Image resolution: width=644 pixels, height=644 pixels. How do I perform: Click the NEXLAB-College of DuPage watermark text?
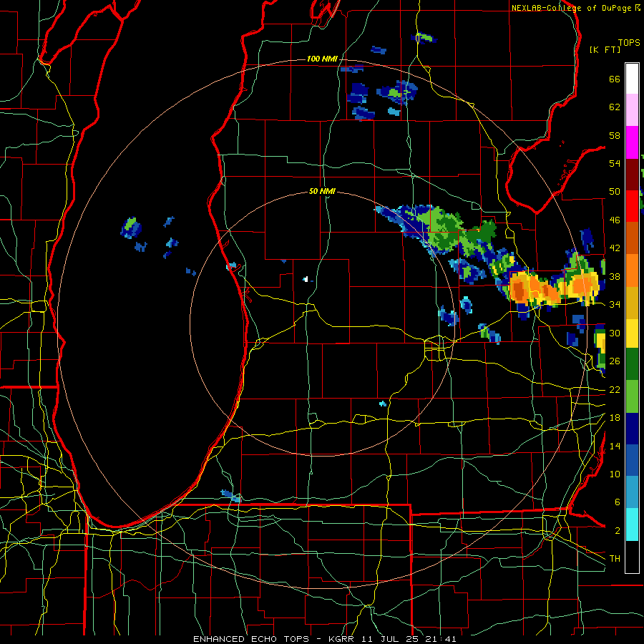[571, 8]
